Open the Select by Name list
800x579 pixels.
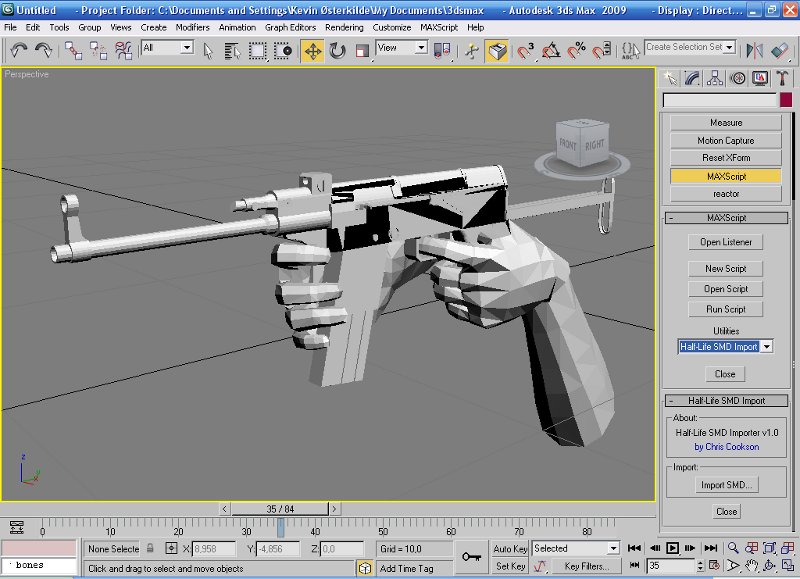[232, 51]
